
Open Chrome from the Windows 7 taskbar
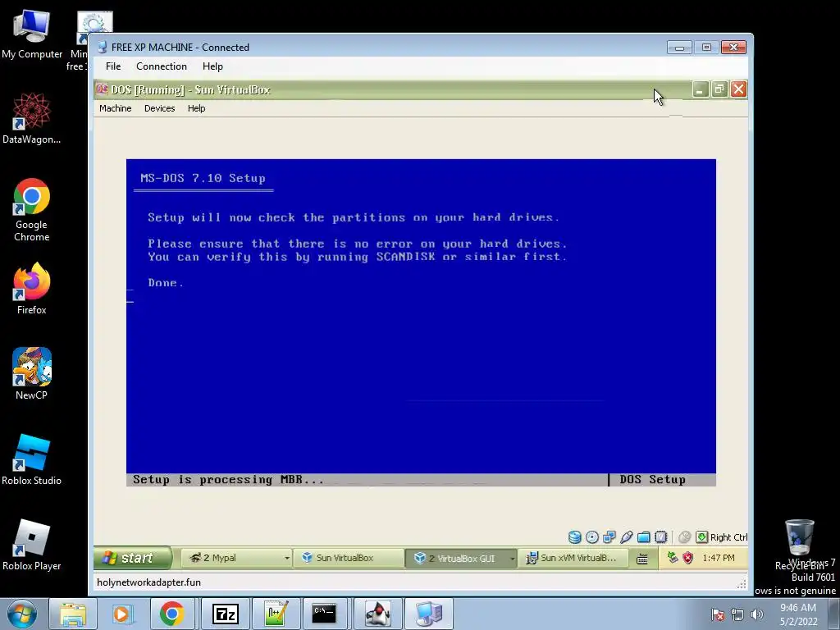pos(171,614)
